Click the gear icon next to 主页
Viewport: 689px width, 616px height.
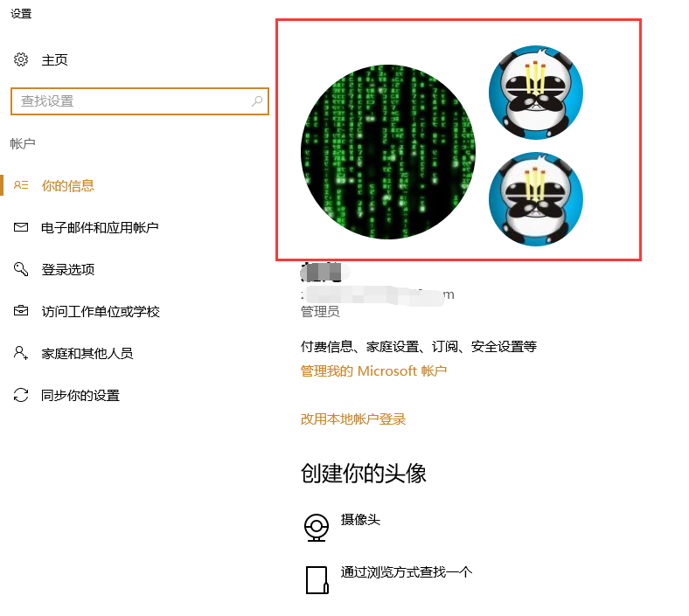[x=21, y=59]
